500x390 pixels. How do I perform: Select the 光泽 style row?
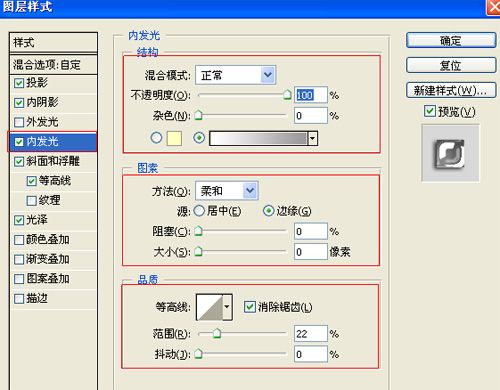[x=53, y=220]
